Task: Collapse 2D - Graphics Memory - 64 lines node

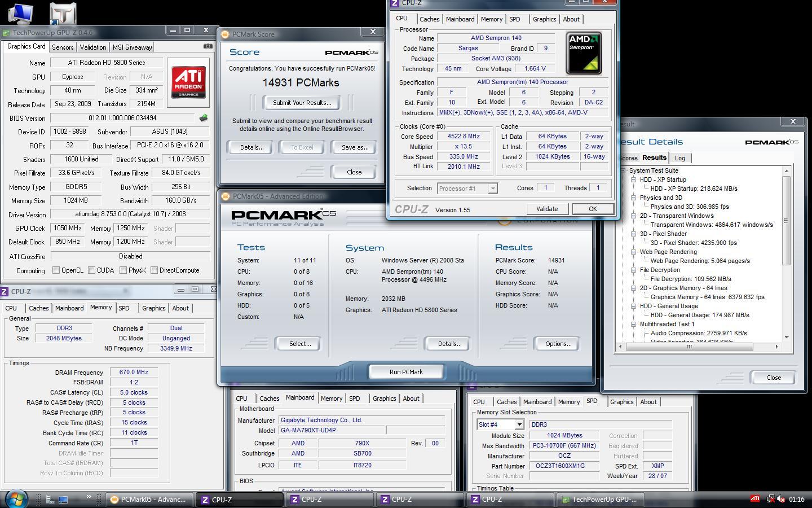Action: coord(634,288)
